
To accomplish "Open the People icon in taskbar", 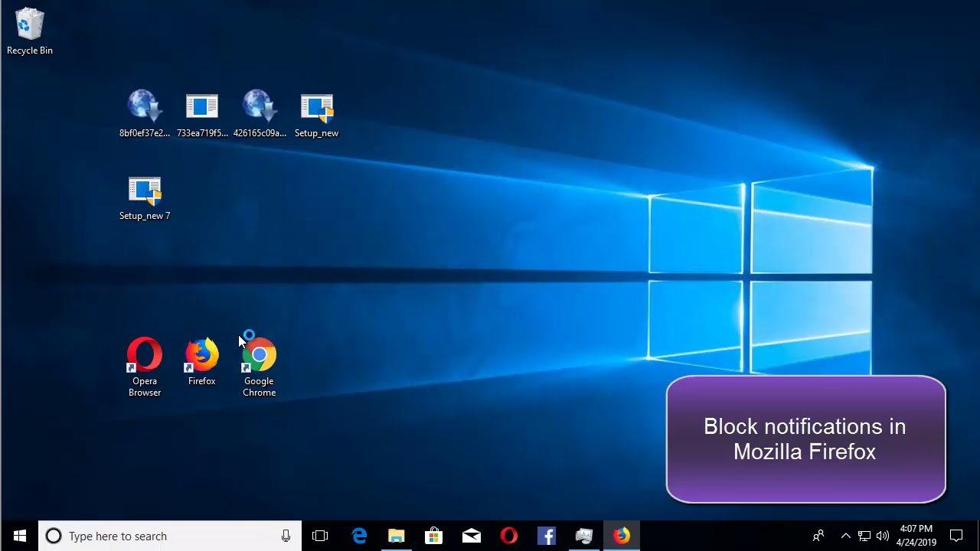I will (818, 536).
